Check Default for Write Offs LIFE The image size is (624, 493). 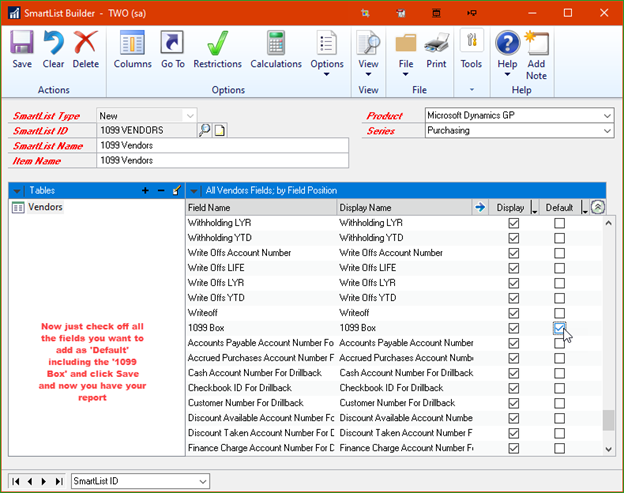(559, 268)
